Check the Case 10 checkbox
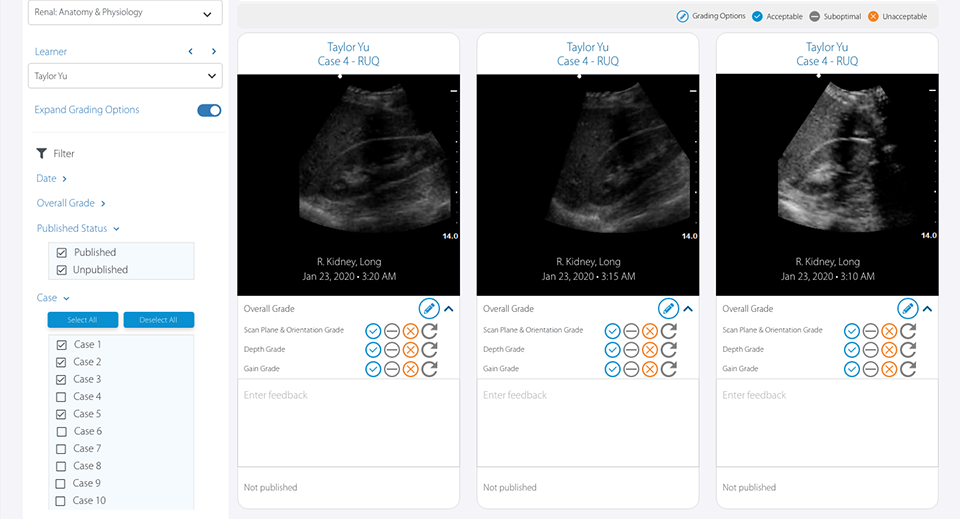The height and width of the screenshot is (519, 960). [61, 501]
